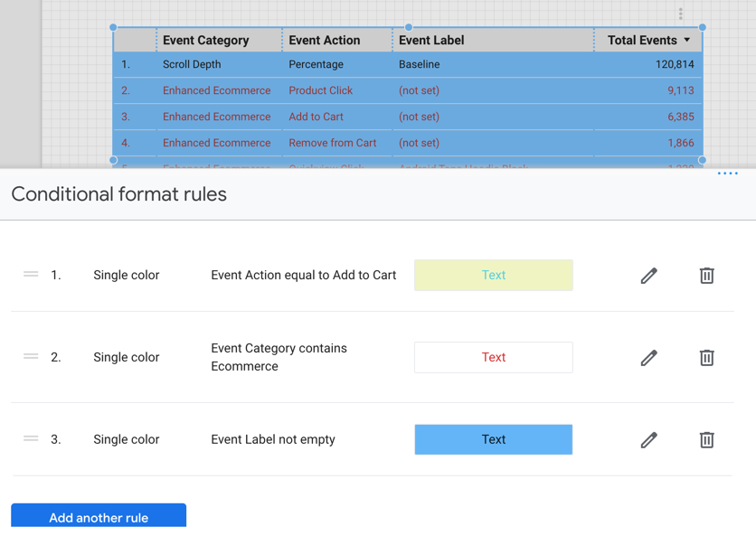This screenshot has width=756, height=545.
Task: Open the editor for rule 3 via pencil
Action: [x=648, y=439]
